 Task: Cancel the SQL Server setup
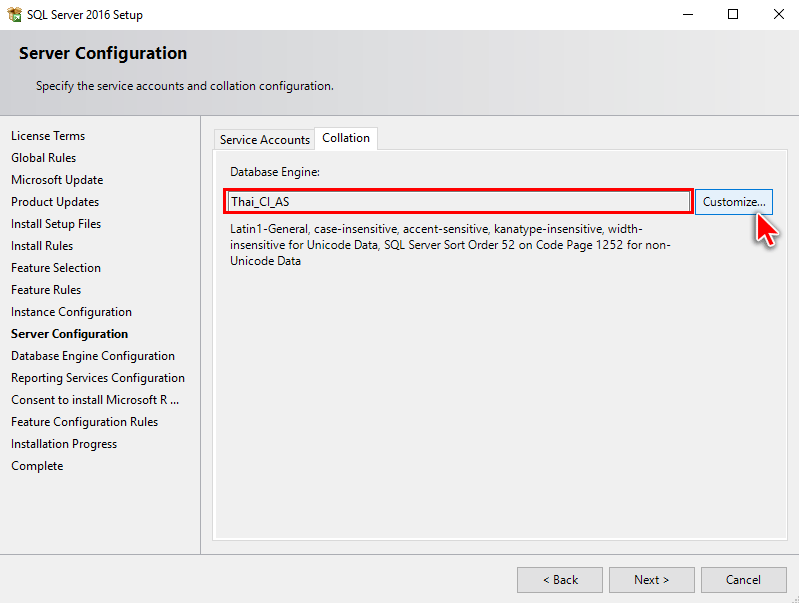(x=743, y=580)
